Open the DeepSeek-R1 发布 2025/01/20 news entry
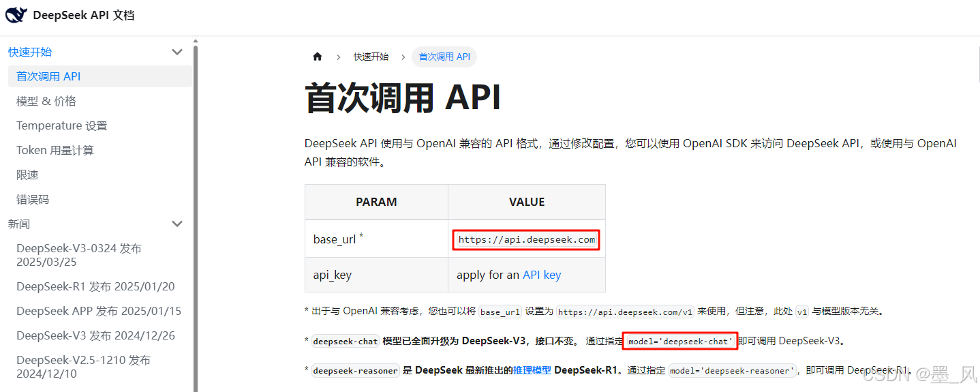 [95, 286]
